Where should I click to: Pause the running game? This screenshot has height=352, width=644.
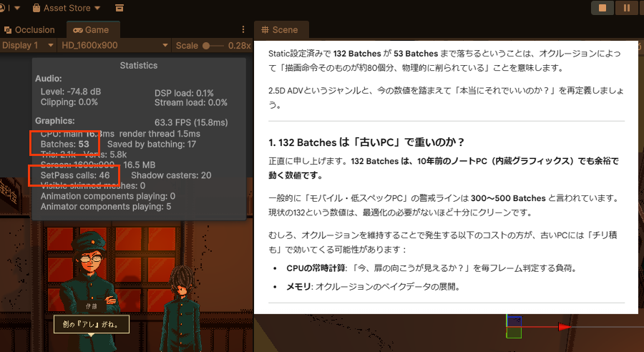coord(627,8)
